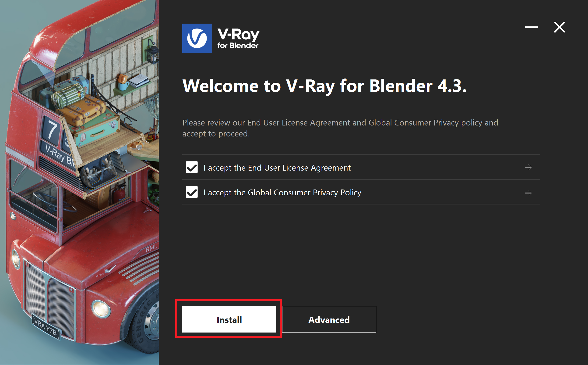The width and height of the screenshot is (588, 365).
Task: Minimize the installer window
Action: point(531,27)
